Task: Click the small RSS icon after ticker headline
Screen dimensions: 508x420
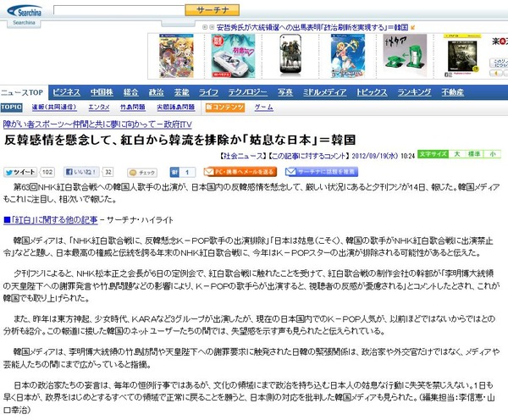Action: point(413,28)
